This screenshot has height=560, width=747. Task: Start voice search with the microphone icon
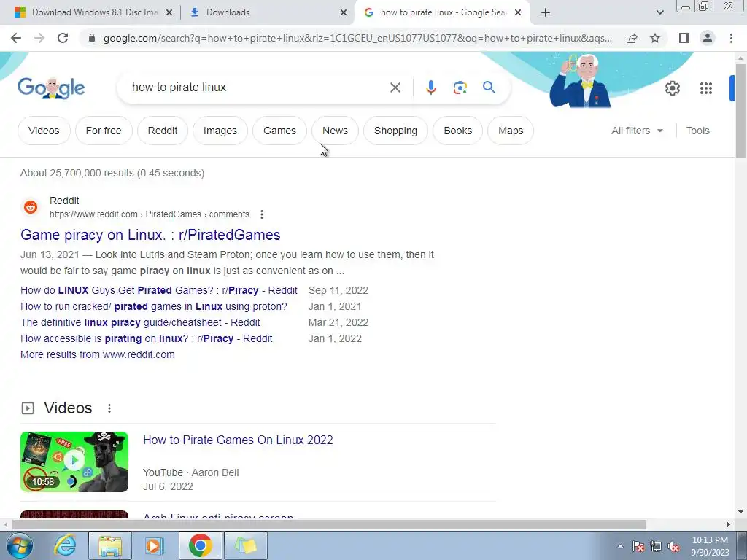[x=430, y=87]
